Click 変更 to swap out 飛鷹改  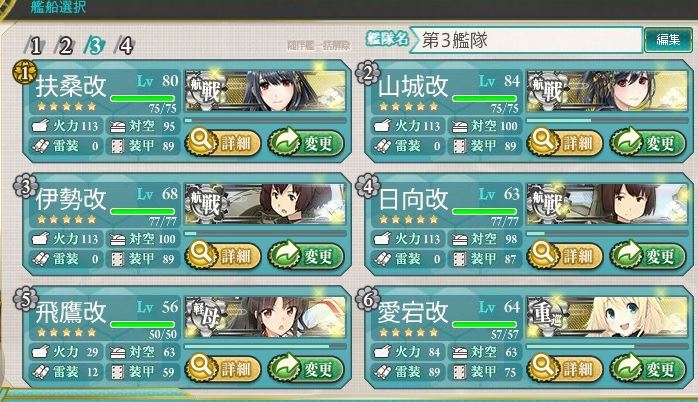tap(306, 369)
